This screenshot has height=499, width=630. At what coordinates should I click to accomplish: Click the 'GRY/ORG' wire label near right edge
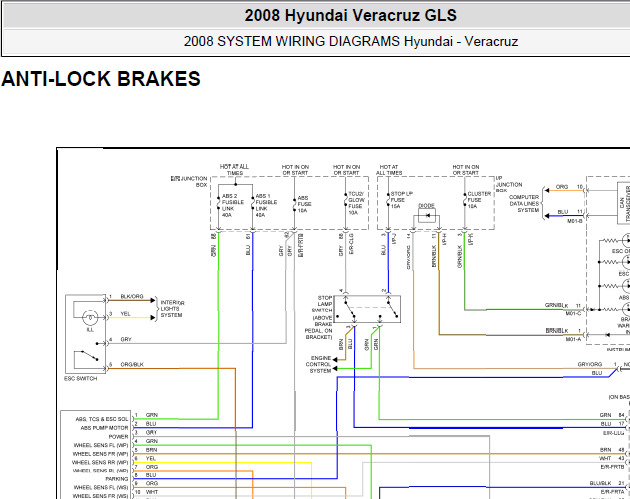pos(589,364)
